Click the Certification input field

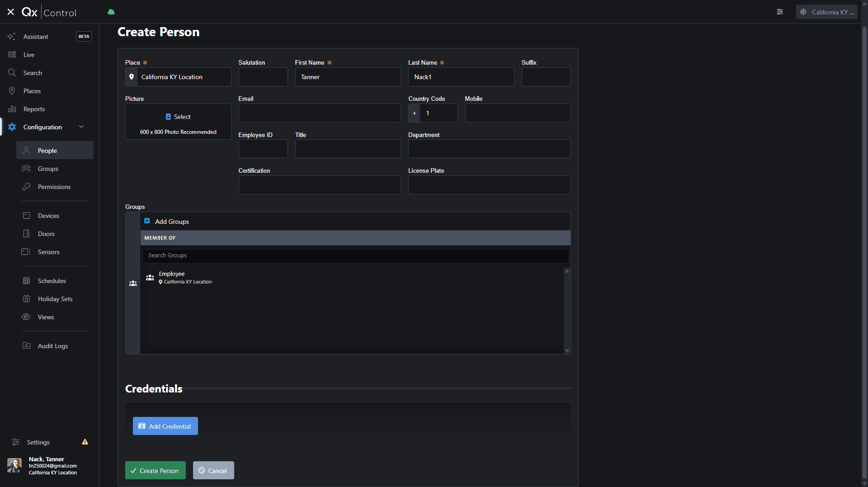coord(320,185)
